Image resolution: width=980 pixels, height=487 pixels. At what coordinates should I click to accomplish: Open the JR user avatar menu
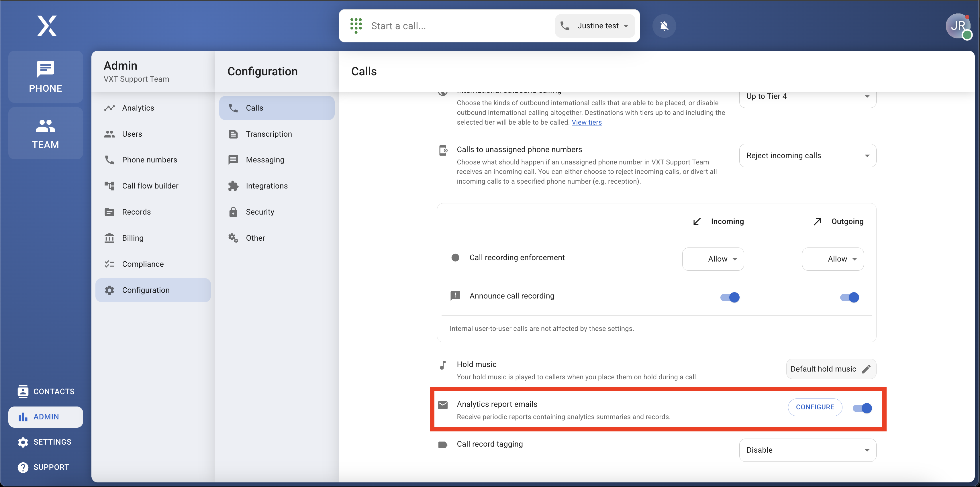pos(958,25)
